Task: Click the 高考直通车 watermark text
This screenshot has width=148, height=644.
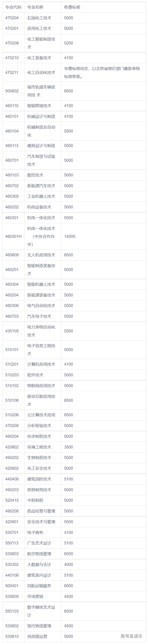Action: 131,636
